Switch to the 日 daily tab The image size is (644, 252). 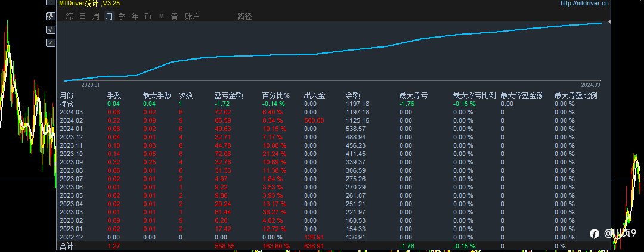tap(82, 17)
